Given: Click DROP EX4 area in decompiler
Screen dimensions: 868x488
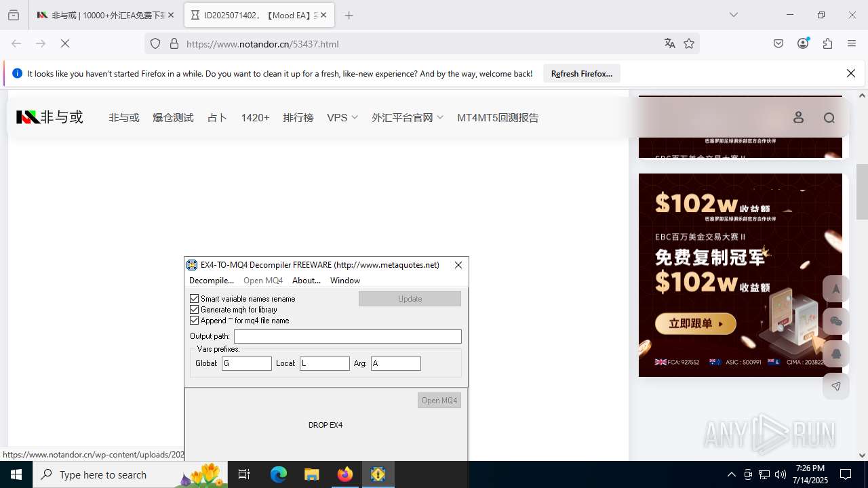Looking at the screenshot, I should pos(325,425).
